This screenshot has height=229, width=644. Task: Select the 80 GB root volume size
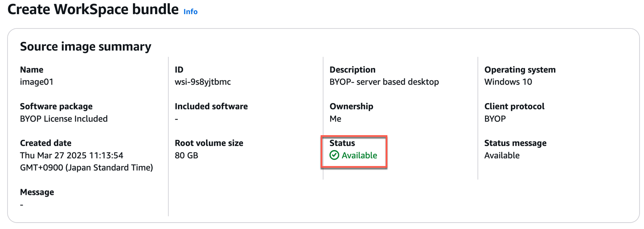pyautogui.click(x=186, y=155)
